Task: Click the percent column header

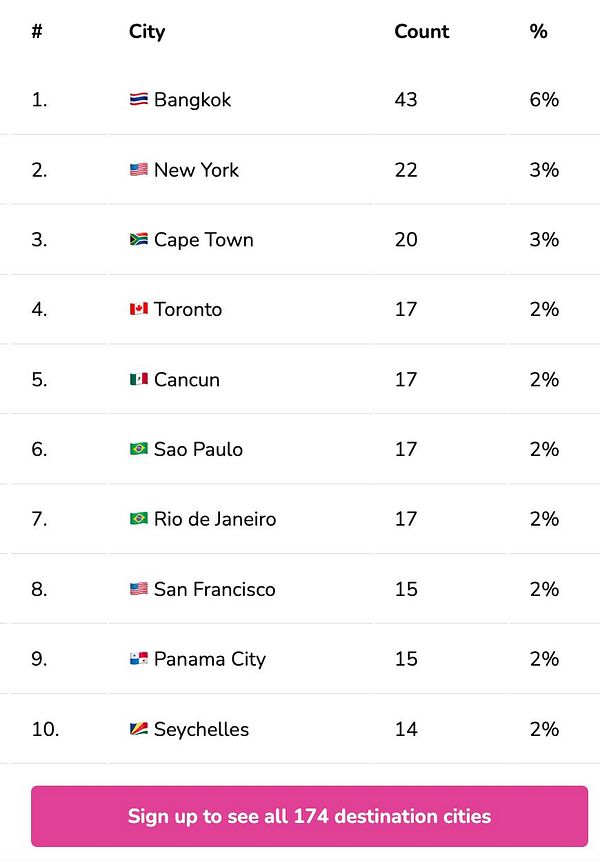Action: 539,31
